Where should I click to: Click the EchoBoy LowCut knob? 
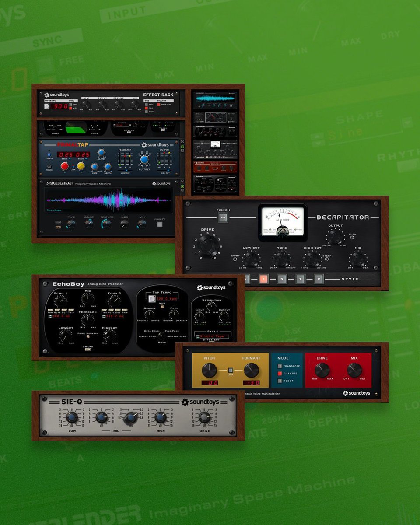[66, 336]
